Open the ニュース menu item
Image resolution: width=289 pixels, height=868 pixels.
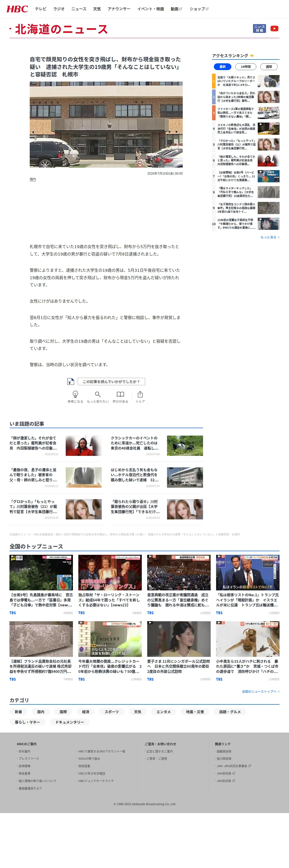click(79, 9)
